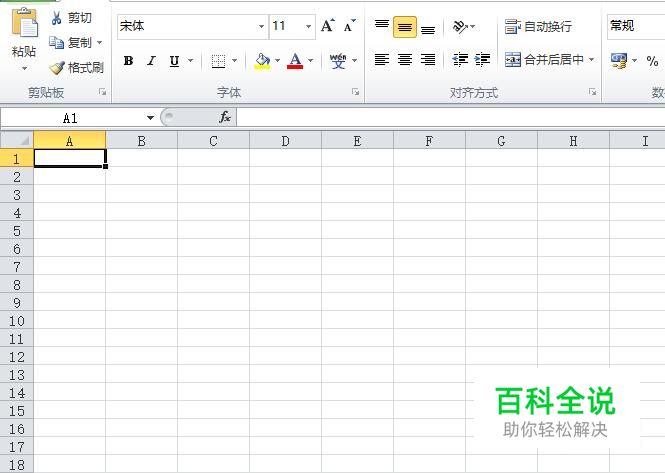Open the clipboard (剪贴板) dialog launcher
The image size is (665, 473).
pos(102,92)
